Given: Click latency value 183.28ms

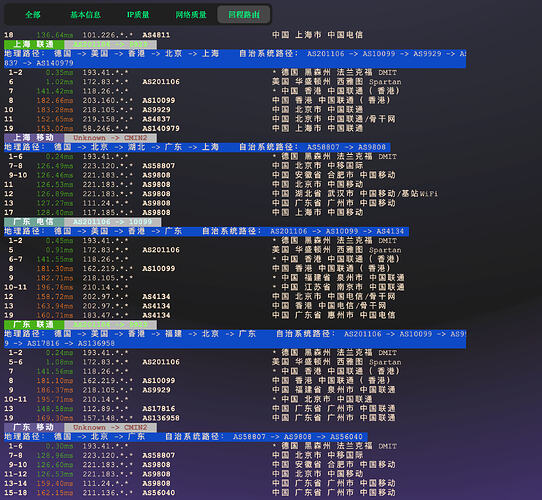Looking at the screenshot, I should coord(55,110).
